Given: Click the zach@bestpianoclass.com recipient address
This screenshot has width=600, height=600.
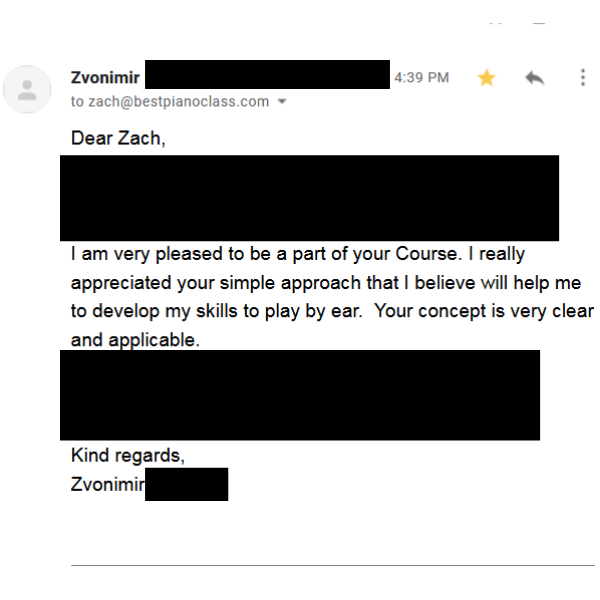Looking at the screenshot, I should pyautogui.click(x=178, y=101).
